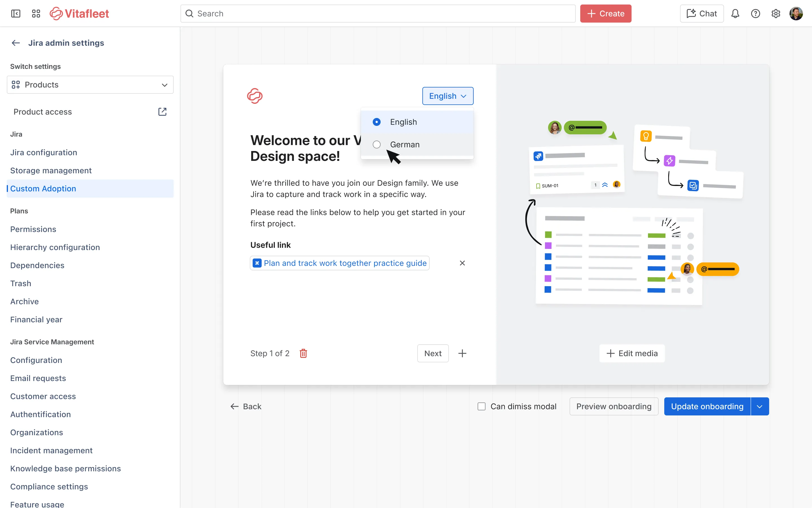Viewport: 812px width, 508px height.
Task: Click Edit media button
Action: point(632,353)
